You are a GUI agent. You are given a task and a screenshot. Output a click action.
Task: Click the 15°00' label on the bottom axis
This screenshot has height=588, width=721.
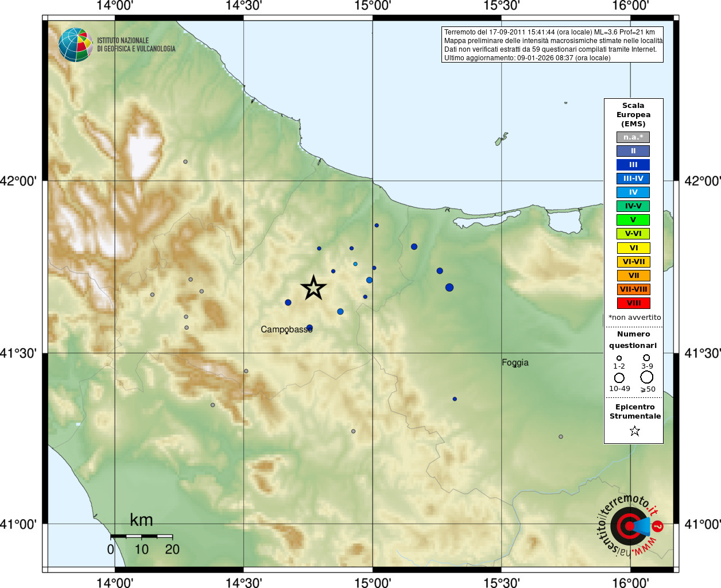pos(373,582)
